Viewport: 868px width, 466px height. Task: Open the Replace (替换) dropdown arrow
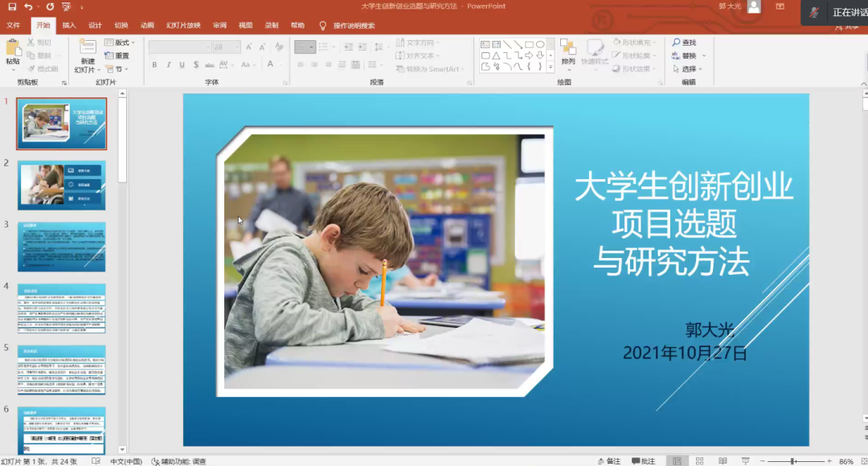[x=704, y=56]
